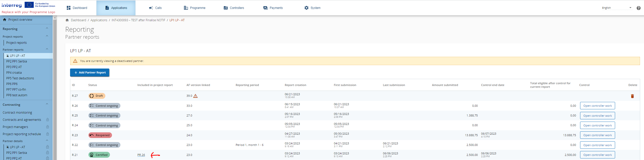Delete draft report R.27 with trash icon
644x160 pixels.
[632, 96]
